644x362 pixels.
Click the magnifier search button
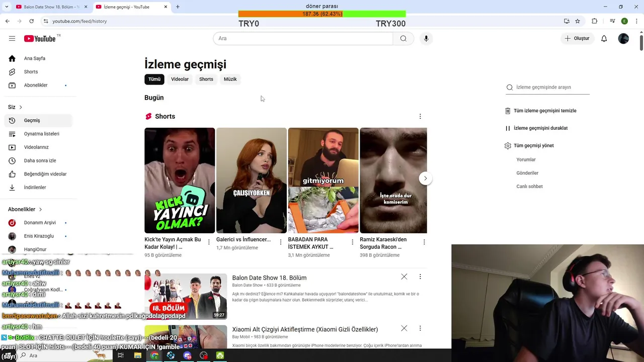(x=404, y=39)
